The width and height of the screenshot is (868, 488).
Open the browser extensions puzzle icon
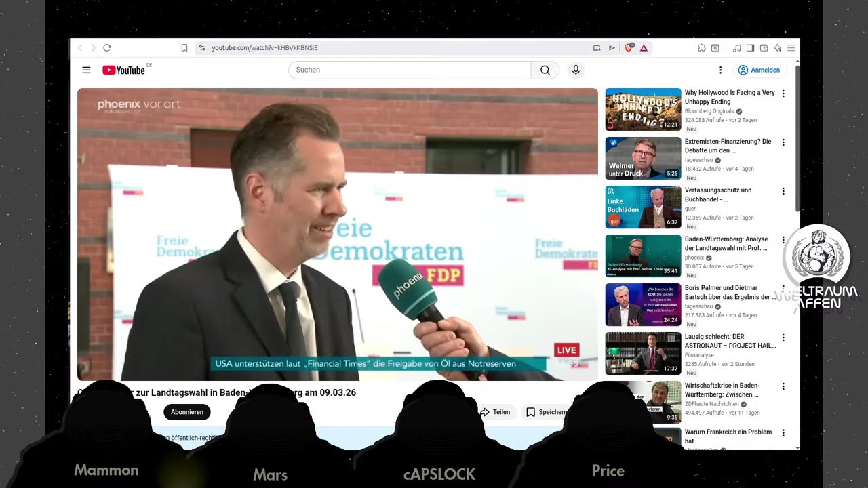point(702,48)
